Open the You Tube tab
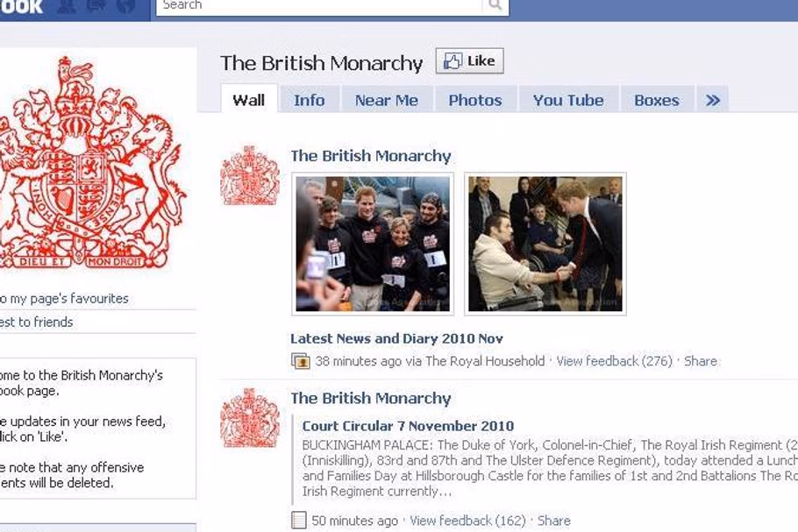The image size is (798, 532). tap(568, 100)
